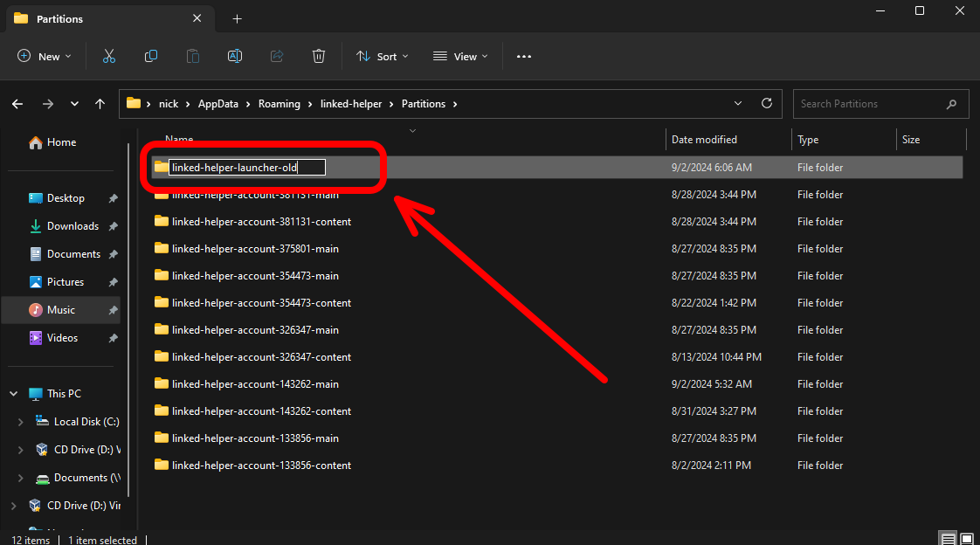Image resolution: width=980 pixels, height=545 pixels.
Task: Open the See more ellipsis menu
Action: pos(524,57)
